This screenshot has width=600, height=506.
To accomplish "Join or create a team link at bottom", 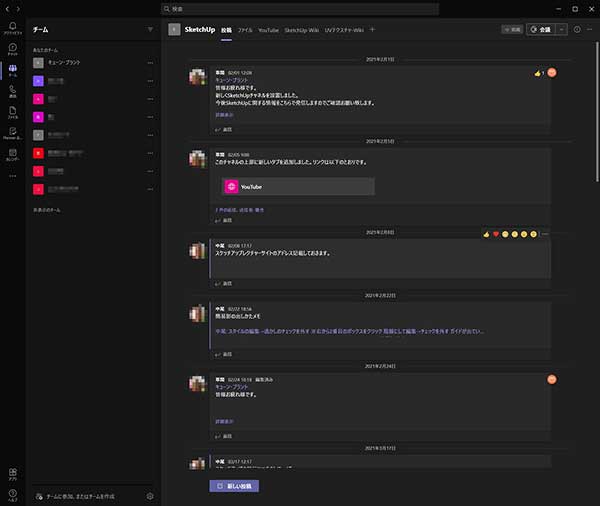I will [75, 496].
